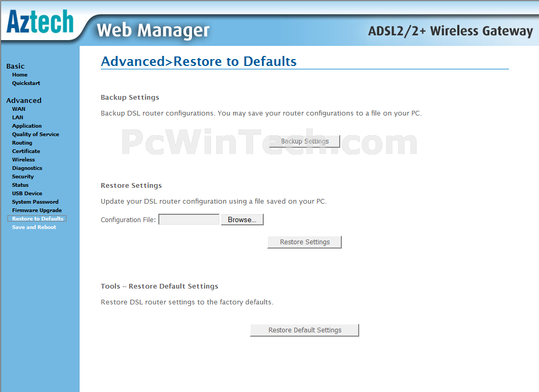Go to System Password page
The image size is (539, 392).
click(35, 202)
